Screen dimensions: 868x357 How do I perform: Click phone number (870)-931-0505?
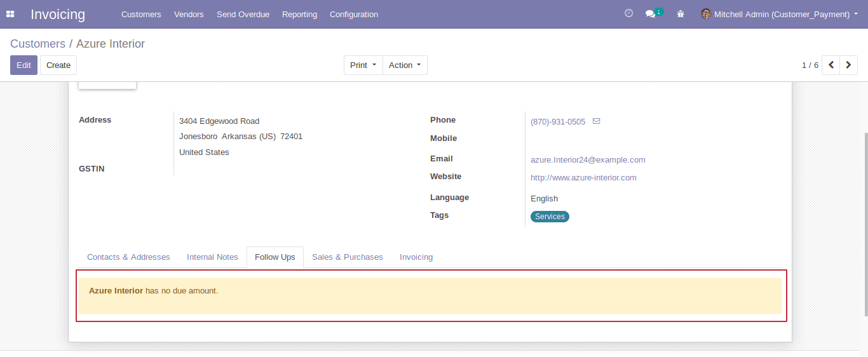point(558,121)
